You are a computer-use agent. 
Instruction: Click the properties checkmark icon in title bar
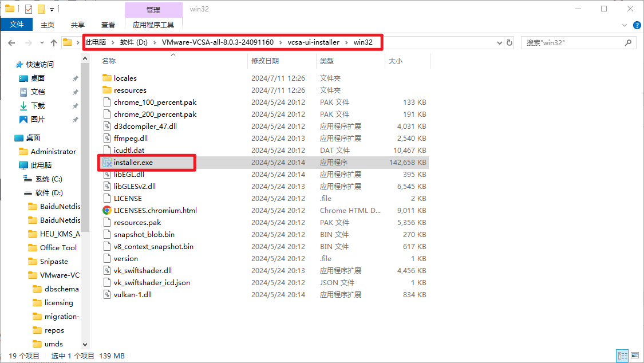(29, 9)
